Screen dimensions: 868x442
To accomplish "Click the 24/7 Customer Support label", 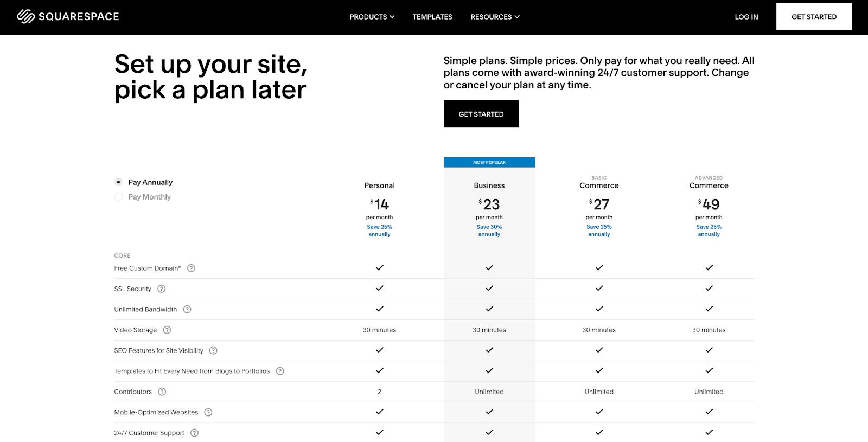I will pyautogui.click(x=149, y=433).
